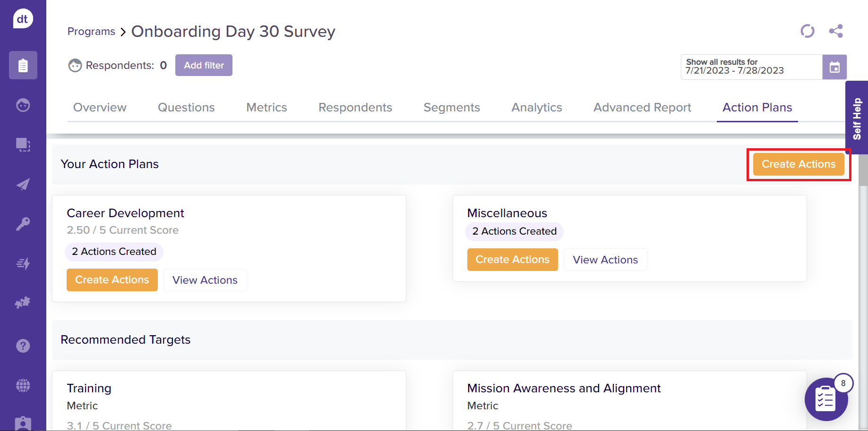The height and width of the screenshot is (431, 868).
Task: Click Create Actions in Your Action Plans header
Action: tap(798, 164)
